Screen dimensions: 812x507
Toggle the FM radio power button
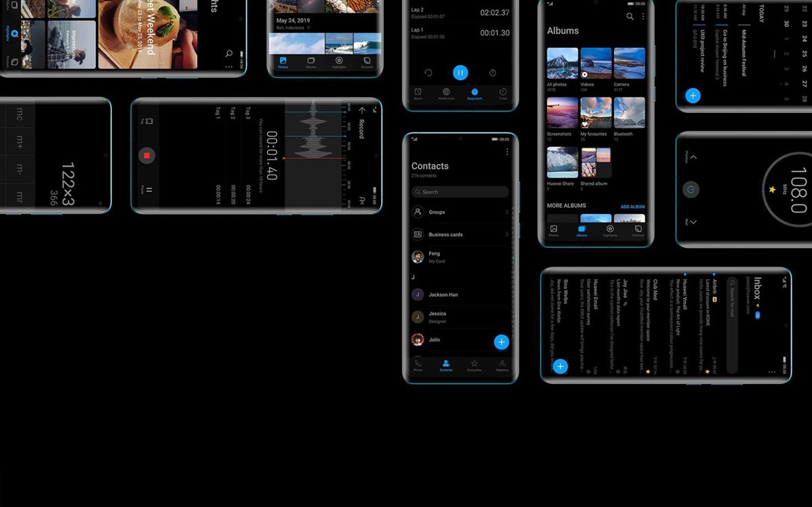[x=691, y=190]
